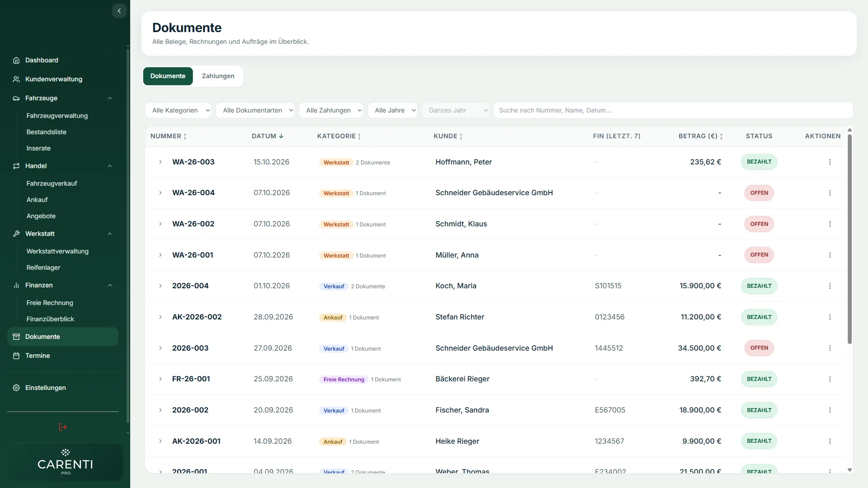Click the Dashboard home icon
This screenshot has width=868, height=488.
click(16, 60)
